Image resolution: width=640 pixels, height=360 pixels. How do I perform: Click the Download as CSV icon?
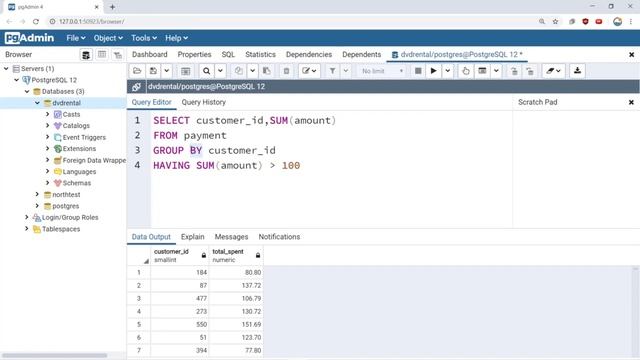[x=577, y=71]
